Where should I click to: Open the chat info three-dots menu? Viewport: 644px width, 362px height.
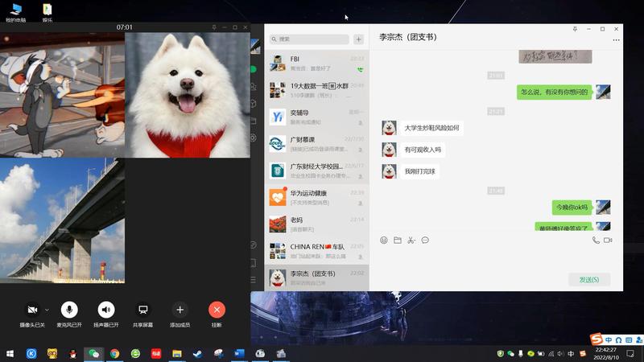tap(616, 40)
